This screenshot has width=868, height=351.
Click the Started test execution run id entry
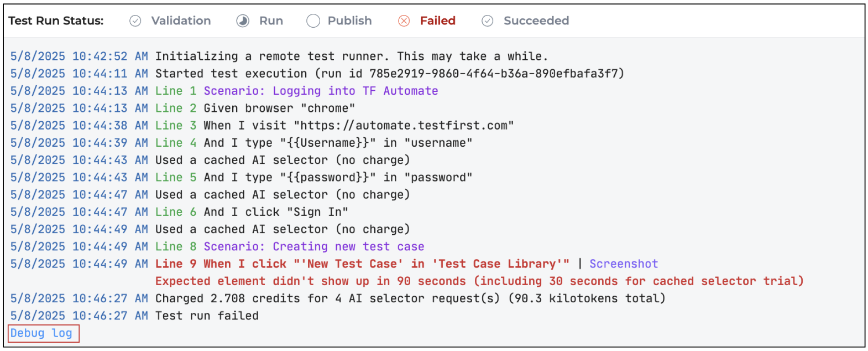pos(390,74)
